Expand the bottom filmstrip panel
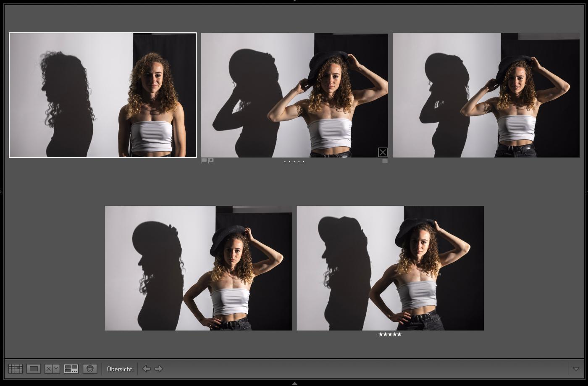 coord(294,383)
